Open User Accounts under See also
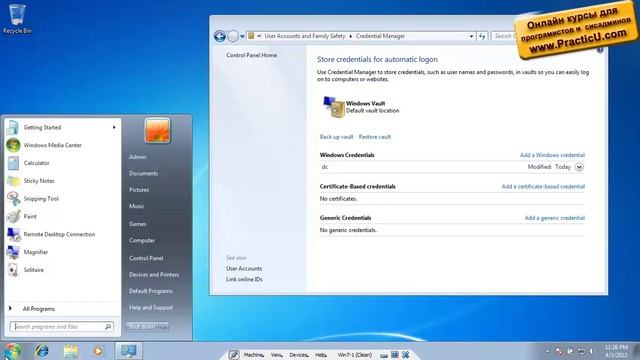 click(x=244, y=269)
